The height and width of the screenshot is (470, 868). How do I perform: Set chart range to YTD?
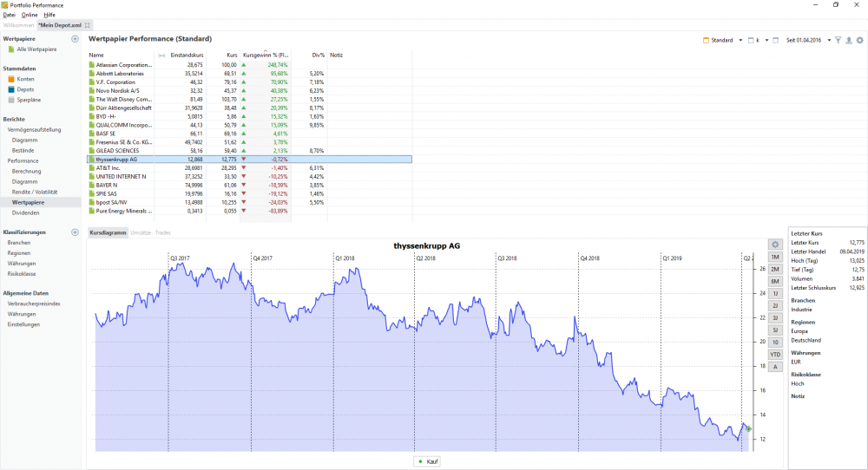click(x=775, y=355)
